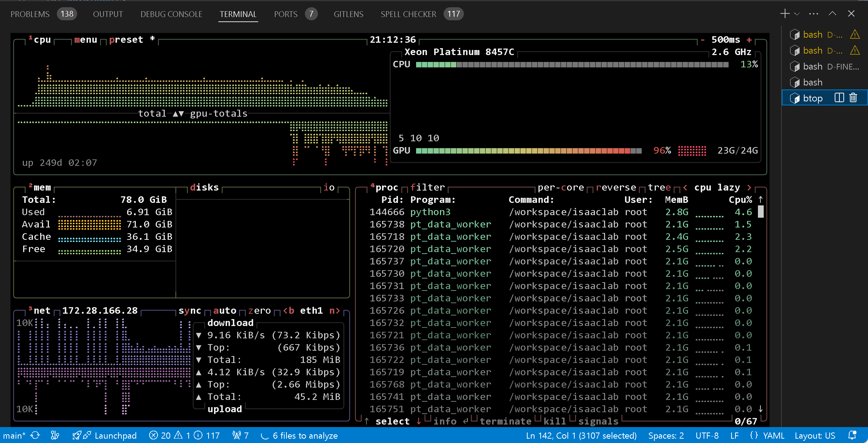The width and height of the screenshot is (868, 443).
Task: Select the python3 process row
Action: click(430, 212)
